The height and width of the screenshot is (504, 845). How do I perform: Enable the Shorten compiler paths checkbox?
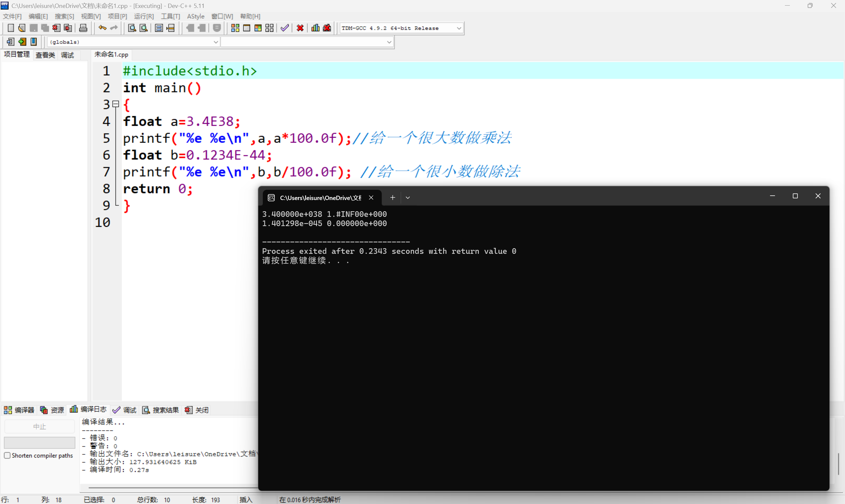click(x=7, y=455)
